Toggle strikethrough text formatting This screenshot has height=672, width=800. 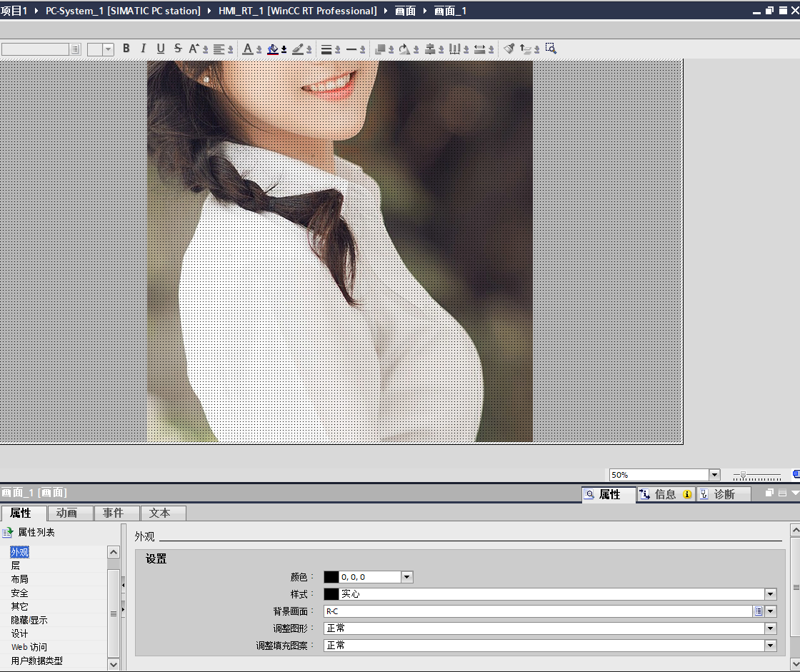(178, 49)
